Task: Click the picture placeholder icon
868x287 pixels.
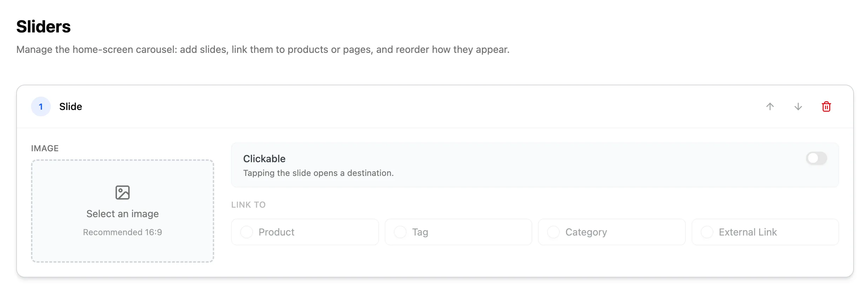Action: (123, 193)
